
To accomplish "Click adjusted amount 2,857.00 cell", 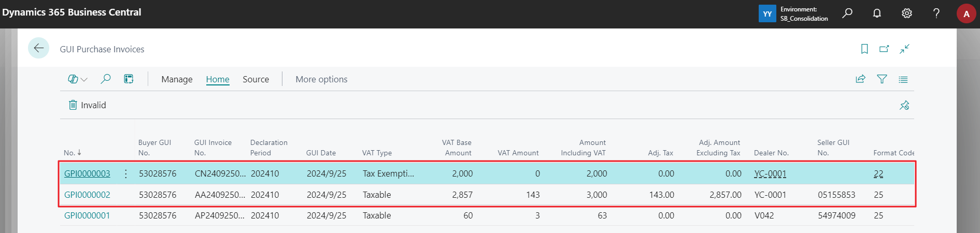I will (x=726, y=195).
